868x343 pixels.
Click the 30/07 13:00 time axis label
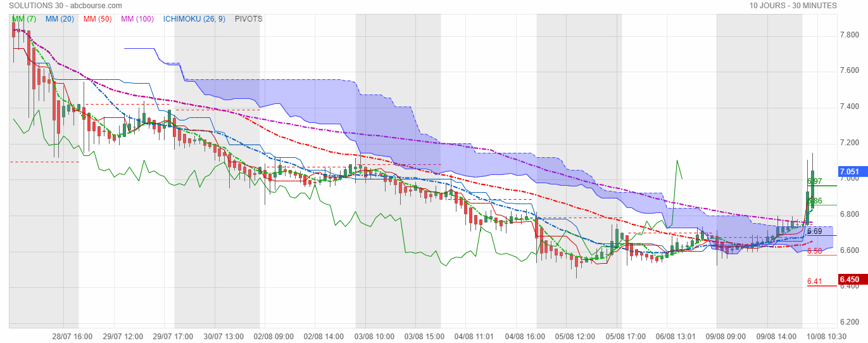[x=223, y=336]
